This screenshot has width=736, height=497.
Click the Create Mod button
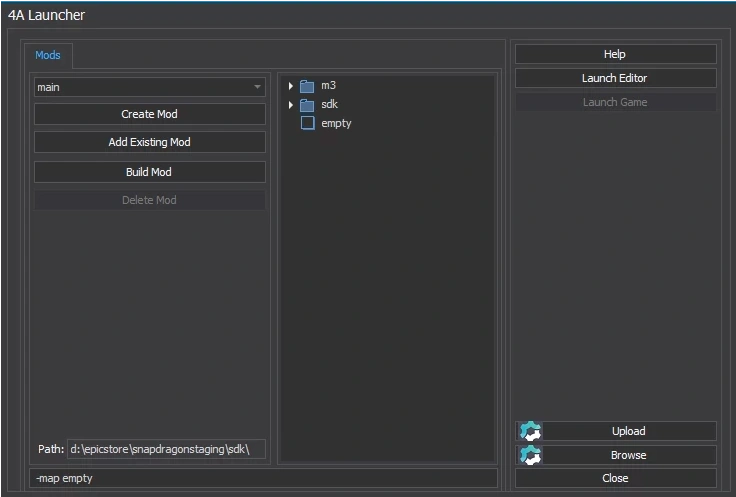point(150,114)
